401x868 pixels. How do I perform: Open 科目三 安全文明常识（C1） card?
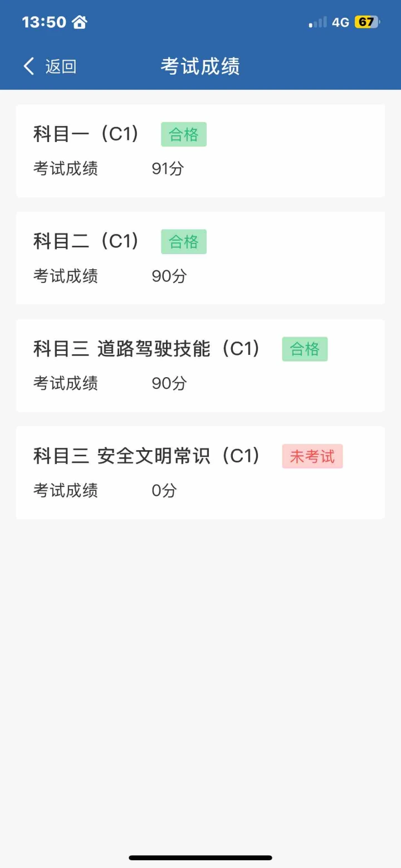pos(200,472)
